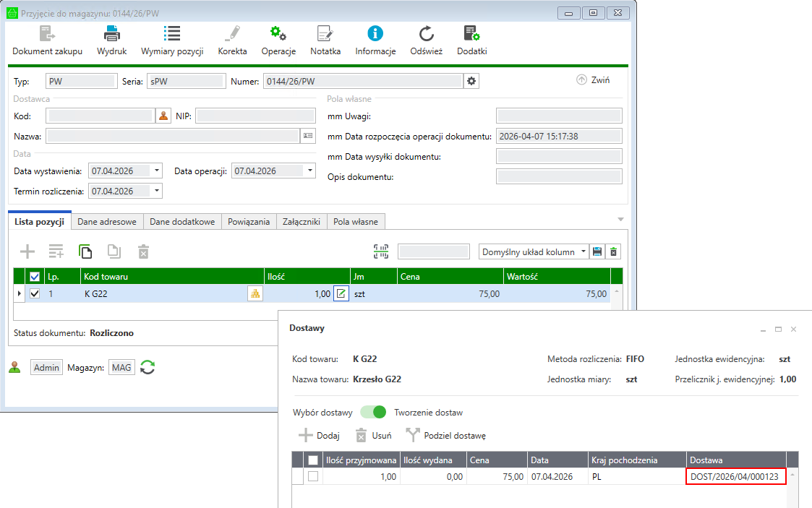This screenshot has width=812, height=508.
Task: Click mm Data wysyłki dokumentu field
Action: tap(559, 156)
